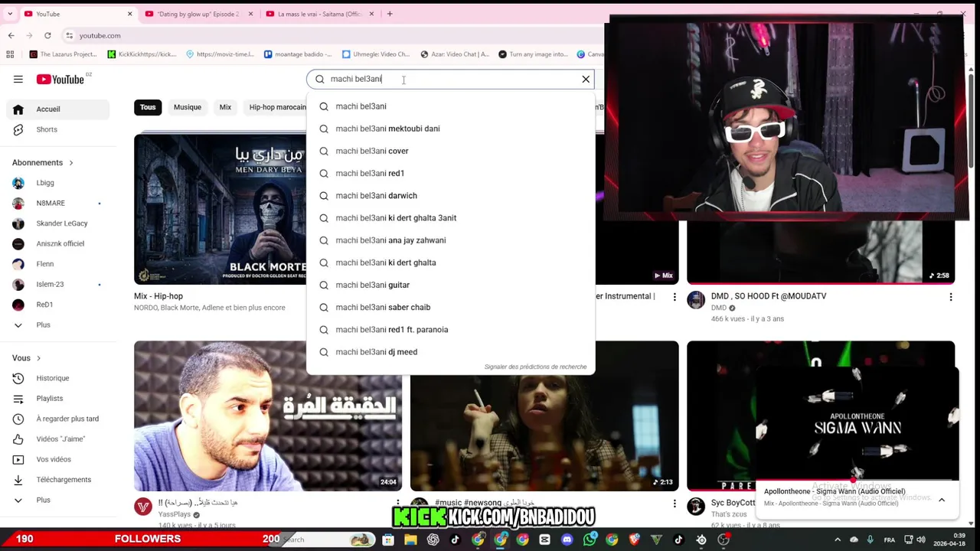Open WhatsApp from the taskbar
980x551 pixels.
click(589, 540)
